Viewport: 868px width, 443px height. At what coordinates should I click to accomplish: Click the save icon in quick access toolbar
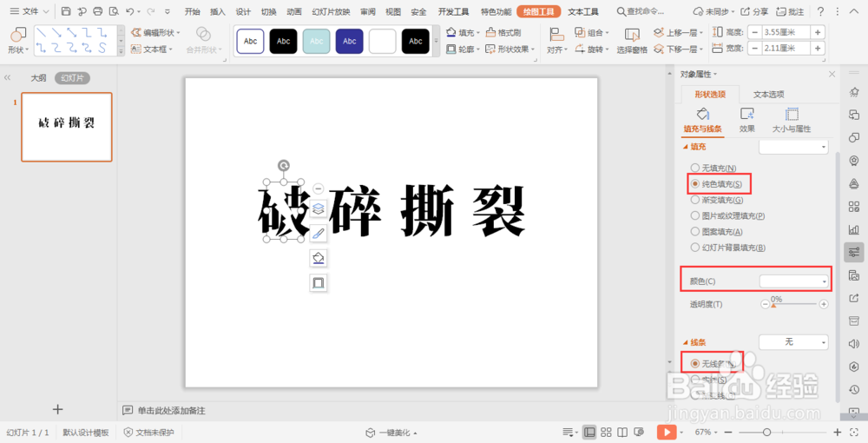(67, 11)
